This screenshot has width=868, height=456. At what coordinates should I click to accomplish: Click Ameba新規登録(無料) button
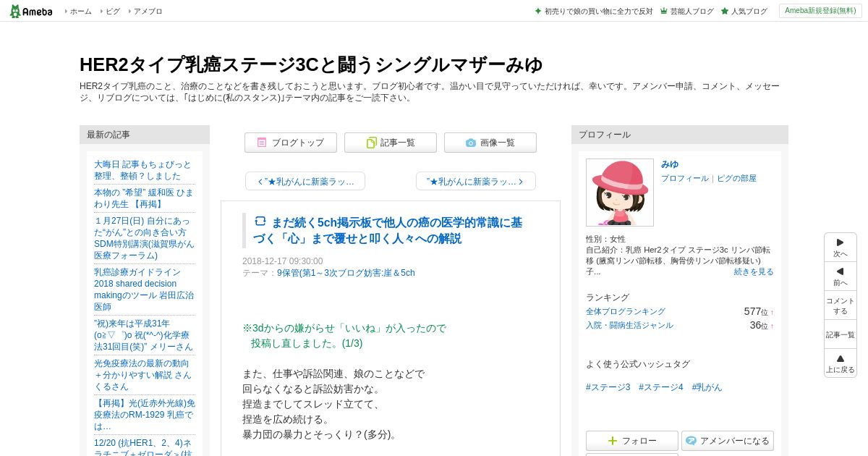[x=820, y=11]
